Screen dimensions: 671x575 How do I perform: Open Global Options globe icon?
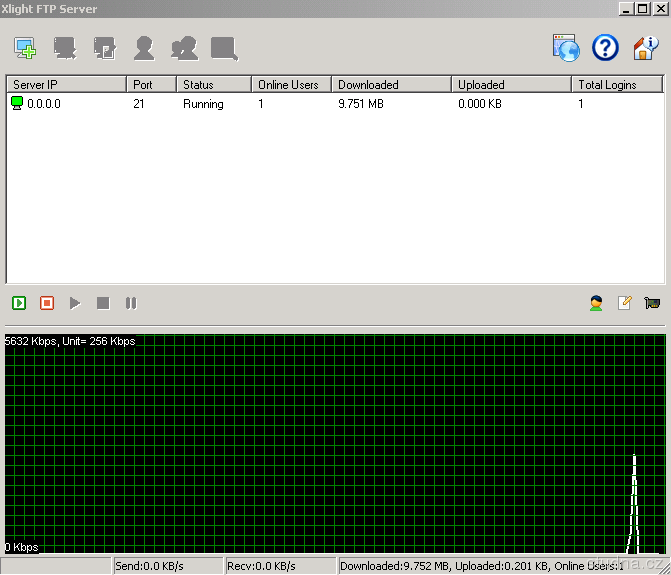coord(566,47)
